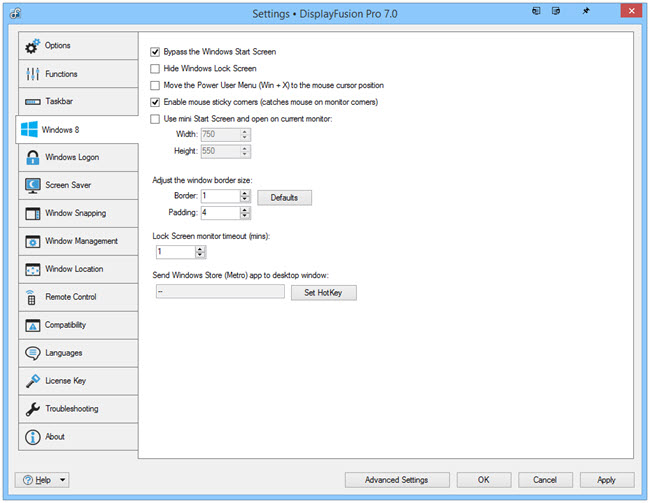Screen dimensions: 650x503
Task: Confirm with the OK button
Action: coord(484,480)
